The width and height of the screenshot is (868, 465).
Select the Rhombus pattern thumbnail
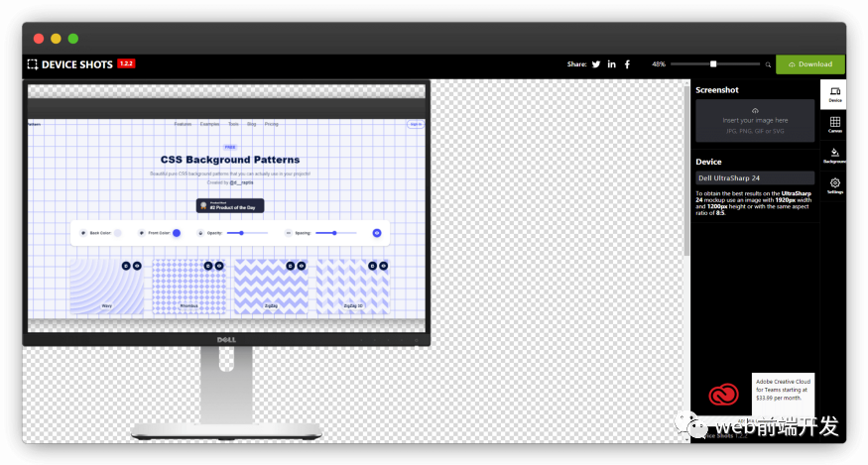click(x=188, y=287)
